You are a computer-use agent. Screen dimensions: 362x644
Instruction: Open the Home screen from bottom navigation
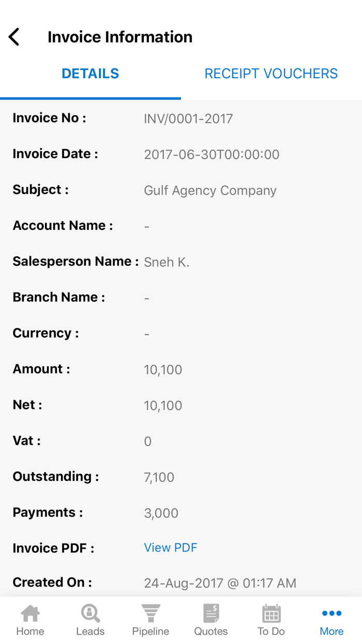pos(30,619)
